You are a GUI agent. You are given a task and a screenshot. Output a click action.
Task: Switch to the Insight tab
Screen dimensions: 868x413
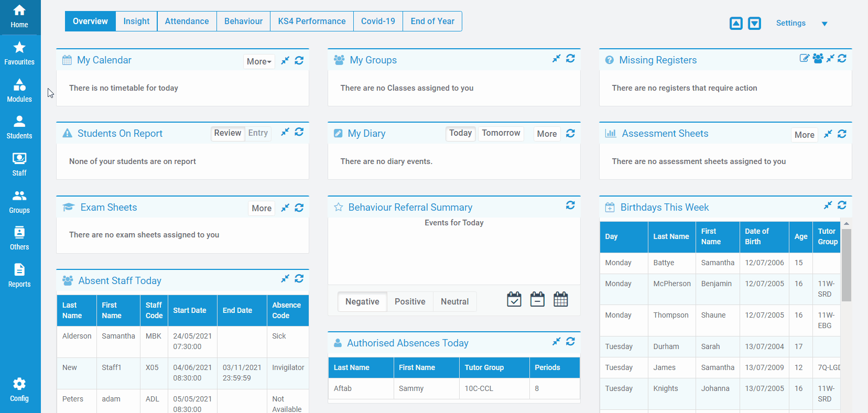(x=136, y=21)
